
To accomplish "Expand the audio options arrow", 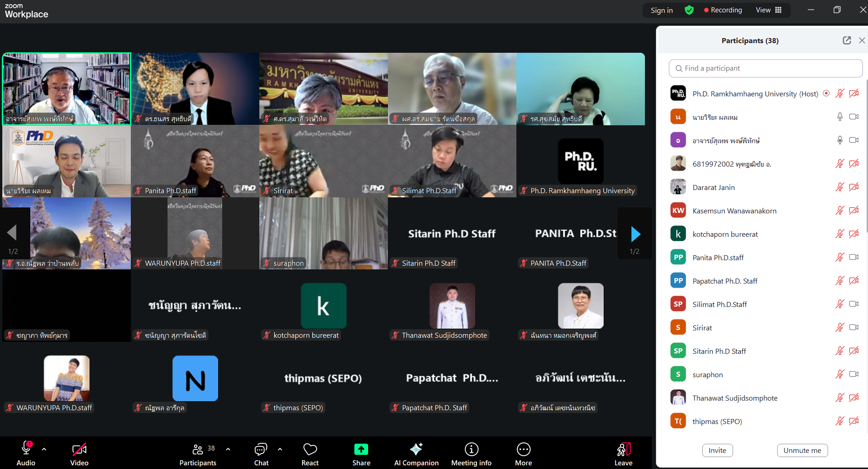I will [44, 449].
